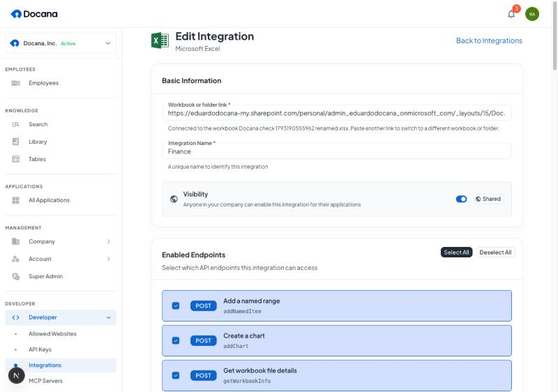Toggle the Visibility shared switch off
The image size is (558, 392).
point(461,199)
